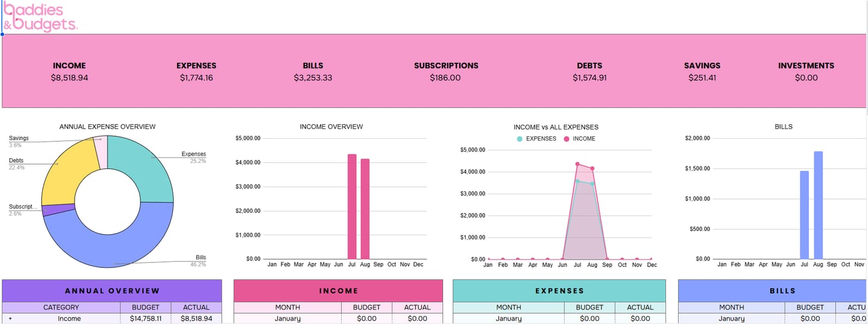Click the pink INCOME table header
This screenshot has height=324, width=868.
(x=338, y=291)
